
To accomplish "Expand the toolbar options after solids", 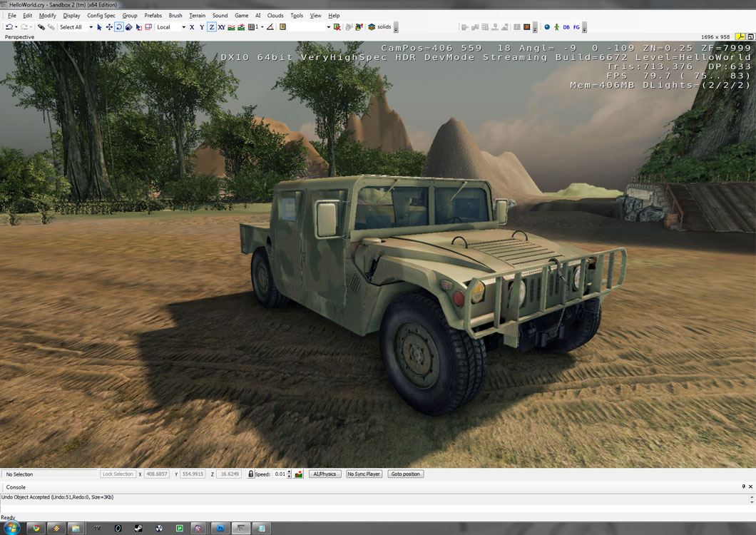I will click(x=396, y=28).
